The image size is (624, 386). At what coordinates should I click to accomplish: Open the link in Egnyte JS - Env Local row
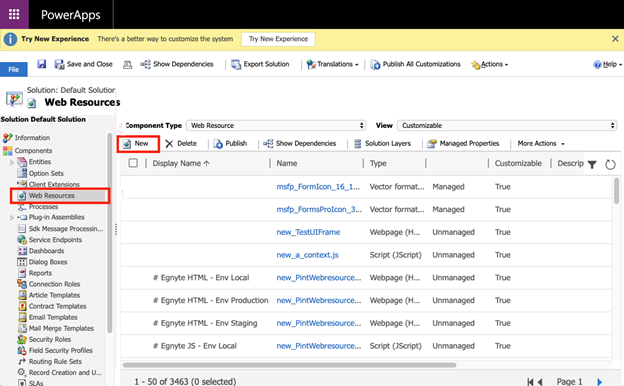click(319, 346)
